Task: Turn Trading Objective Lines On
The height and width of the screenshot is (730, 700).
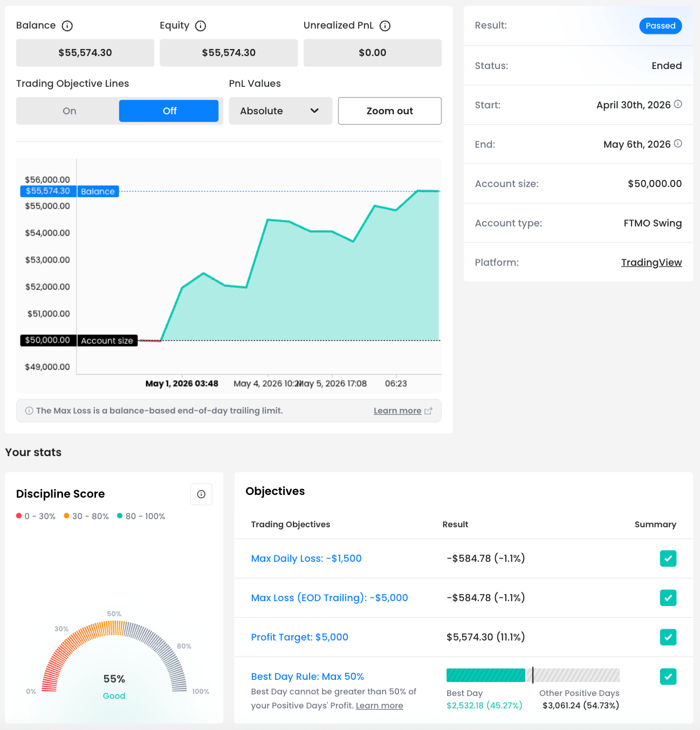Action: pos(69,111)
